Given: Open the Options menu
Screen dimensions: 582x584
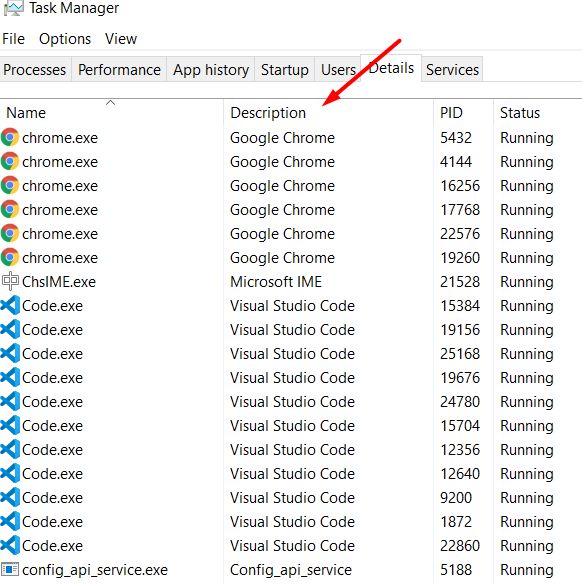Looking at the screenshot, I should 65,39.
